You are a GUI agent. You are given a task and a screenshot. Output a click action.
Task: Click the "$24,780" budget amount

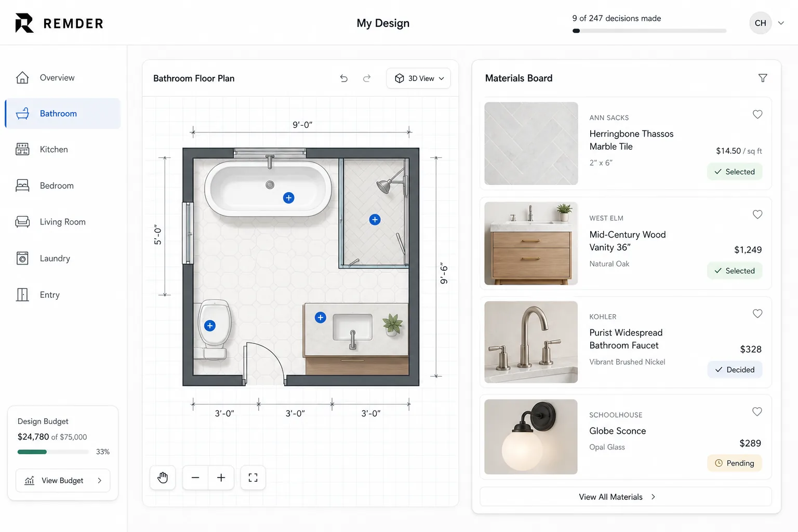coord(33,437)
